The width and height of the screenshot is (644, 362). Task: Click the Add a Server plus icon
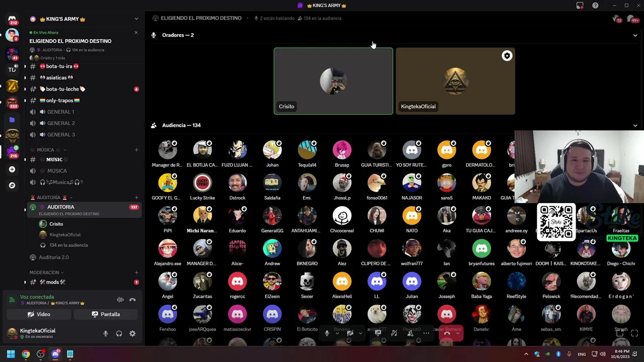click(12, 169)
